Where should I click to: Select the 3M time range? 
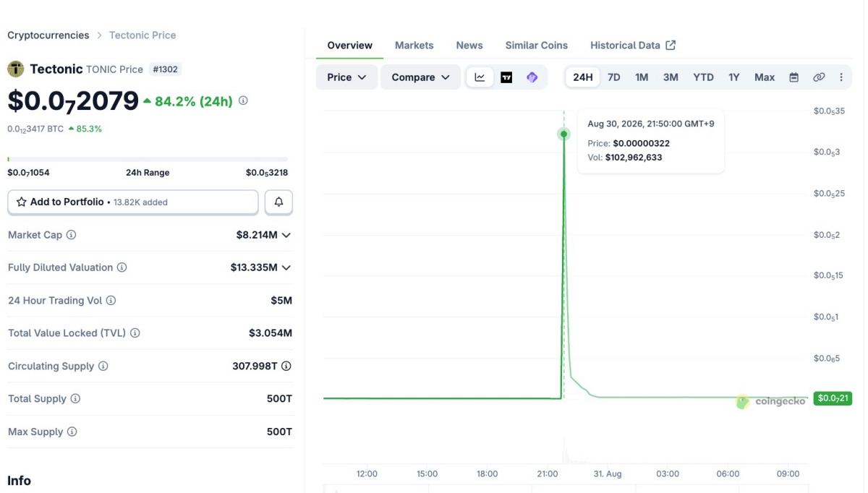click(x=671, y=77)
